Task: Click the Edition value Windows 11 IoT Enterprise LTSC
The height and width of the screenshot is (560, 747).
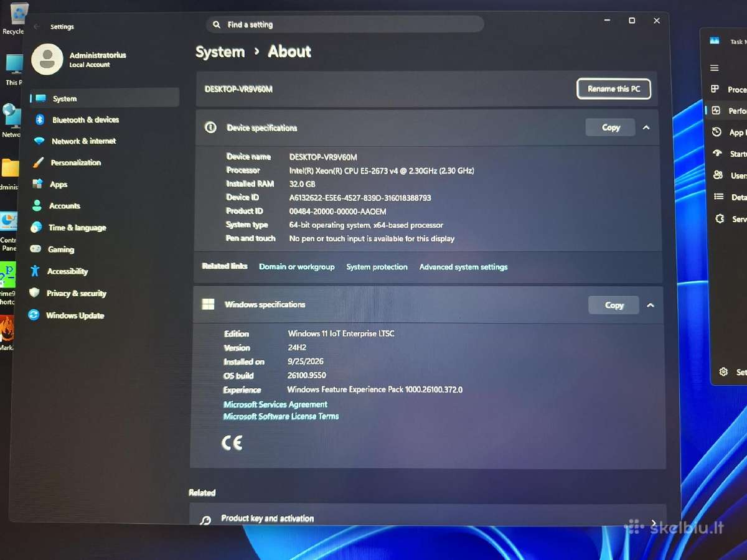Action: [341, 334]
